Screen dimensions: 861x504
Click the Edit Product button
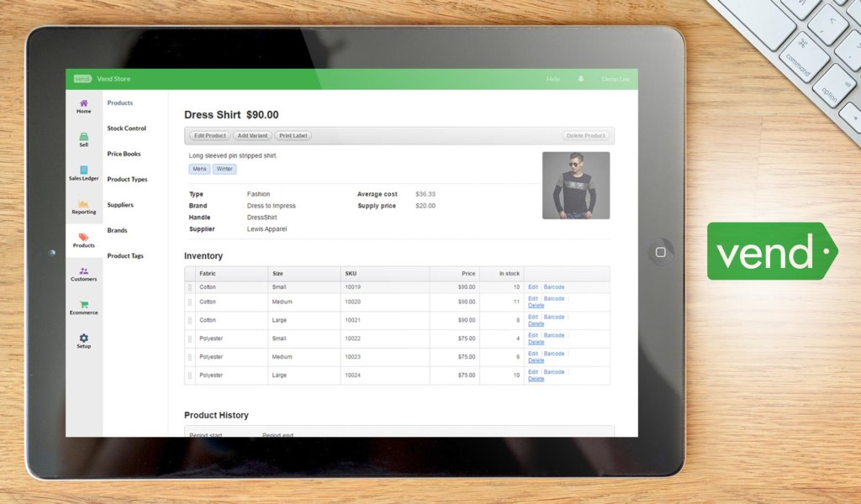pyautogui.click(x=209, y=135)
